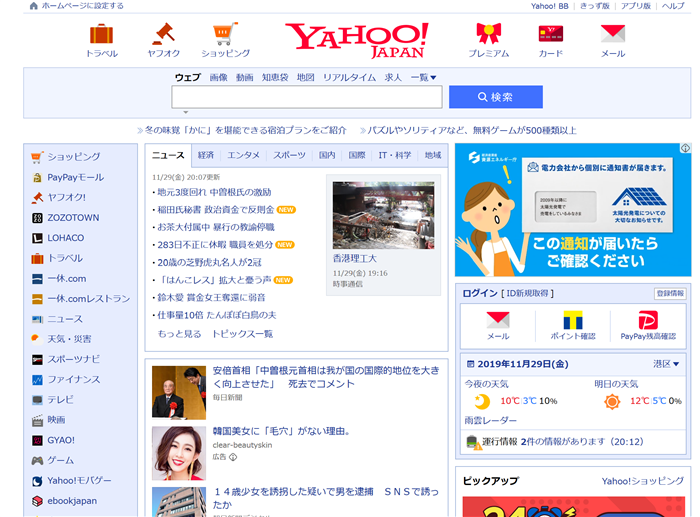Expand search suggestions arrow below search box
This screenshot has width=700, height=517.
pyautogui.click(x=186, y=112)
